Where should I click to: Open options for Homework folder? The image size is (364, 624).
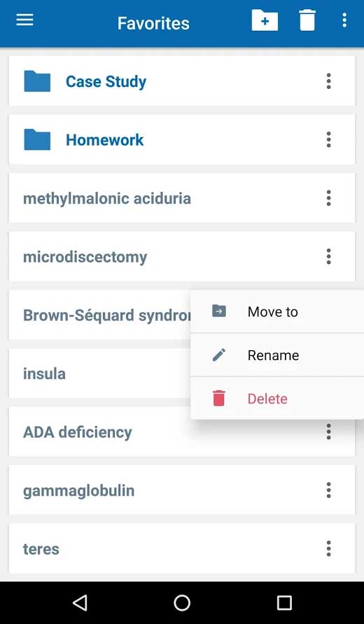point(328,139)
